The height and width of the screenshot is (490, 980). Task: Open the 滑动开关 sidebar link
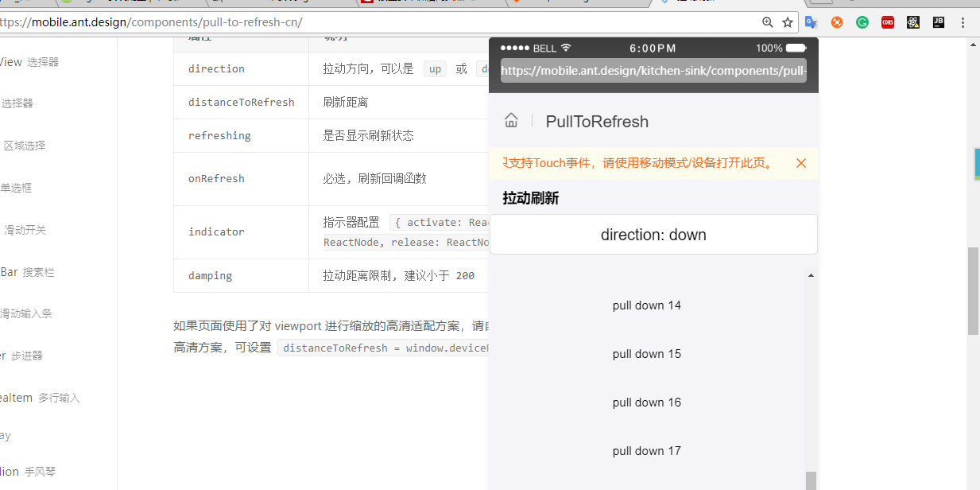pyautogui.click(x=25, y=230)
